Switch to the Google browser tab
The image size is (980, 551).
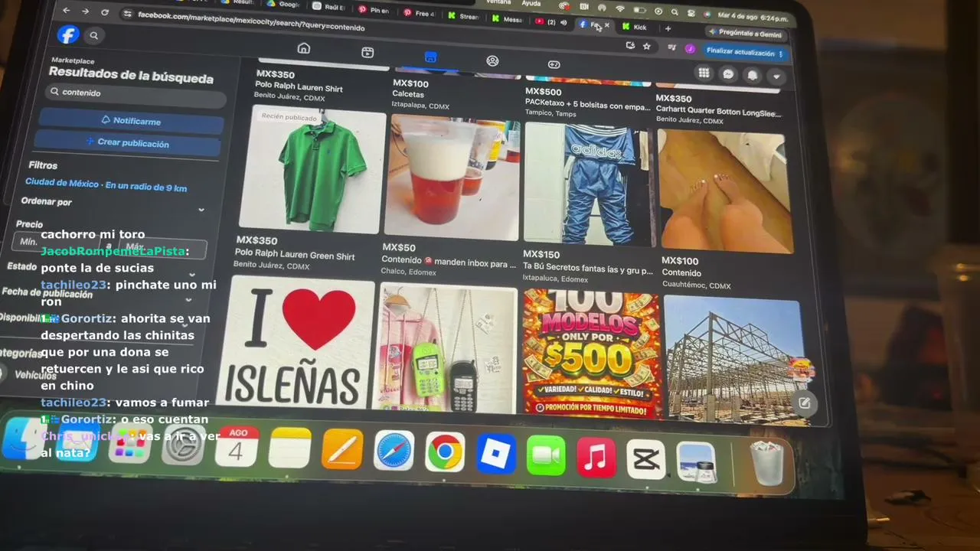(285, 4)
